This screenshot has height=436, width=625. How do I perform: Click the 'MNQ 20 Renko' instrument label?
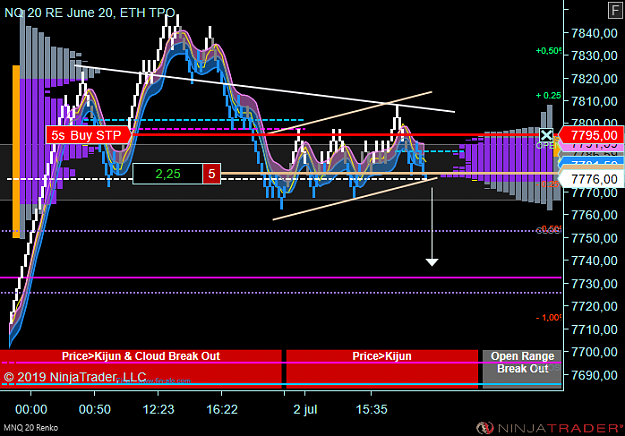click(31, 428)
